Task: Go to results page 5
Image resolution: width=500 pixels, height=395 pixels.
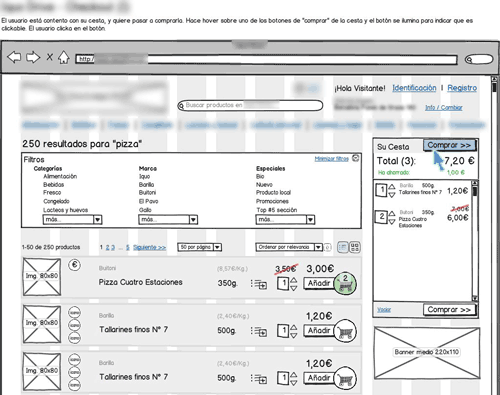Action: [x=127, y=247]
